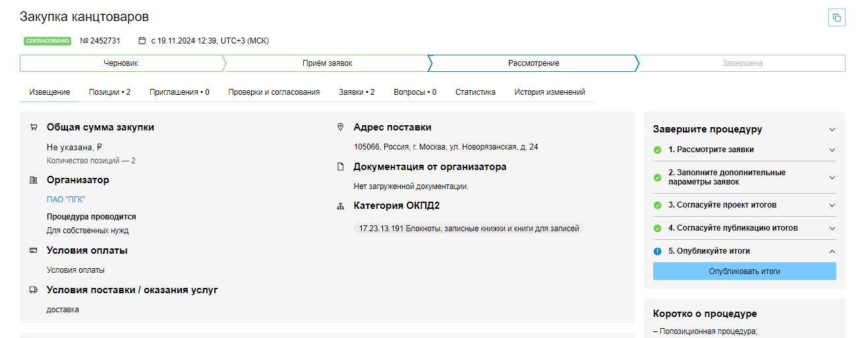Click the blue info icon by Опубликуйте итоги
The height and width of the screenshot is (338, 868).
[x=657, y=251]
